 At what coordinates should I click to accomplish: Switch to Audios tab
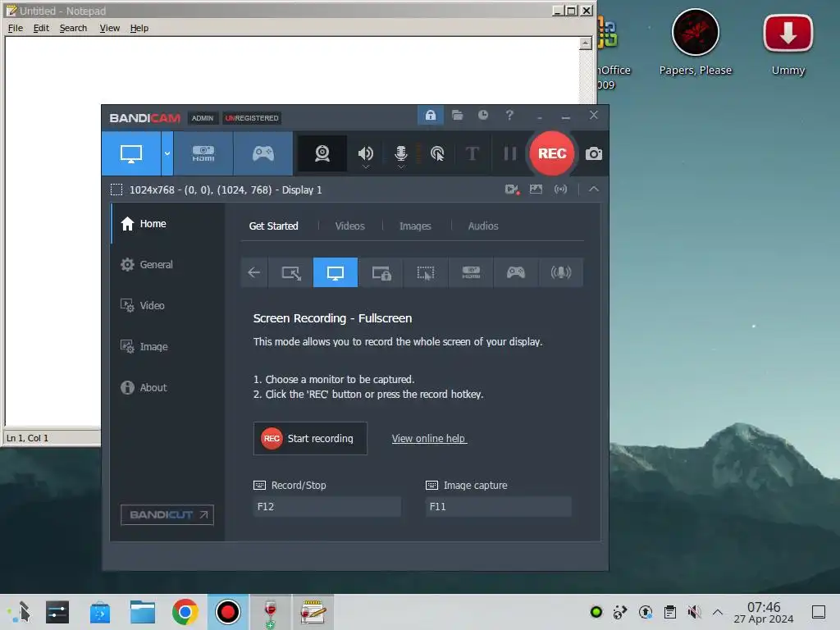pyautogui.click(x=483, y=226)
